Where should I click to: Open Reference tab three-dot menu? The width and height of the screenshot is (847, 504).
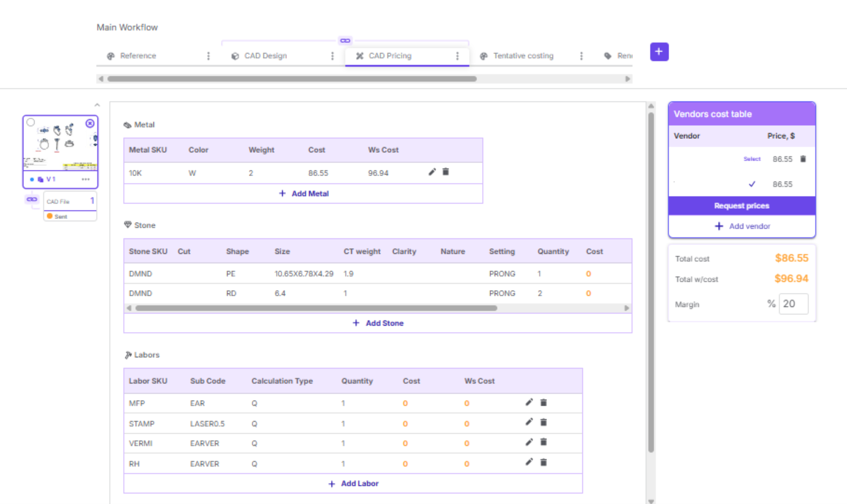pos(208,56)
